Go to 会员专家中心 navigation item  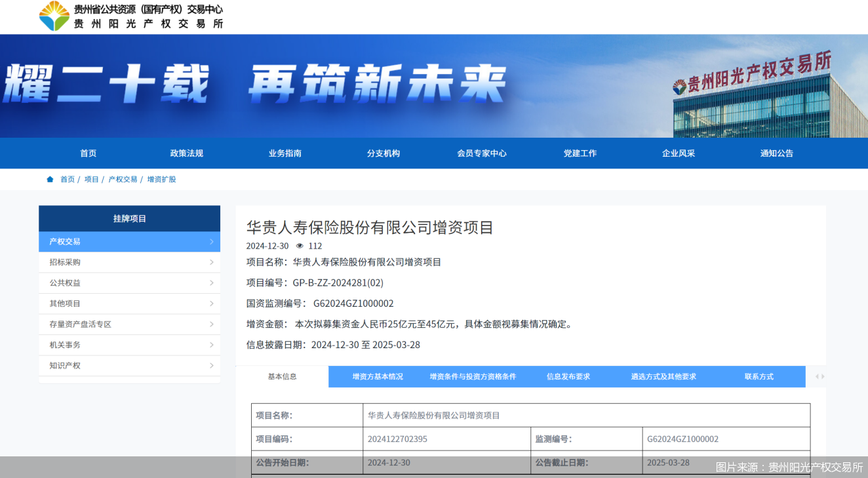[482, 153]
